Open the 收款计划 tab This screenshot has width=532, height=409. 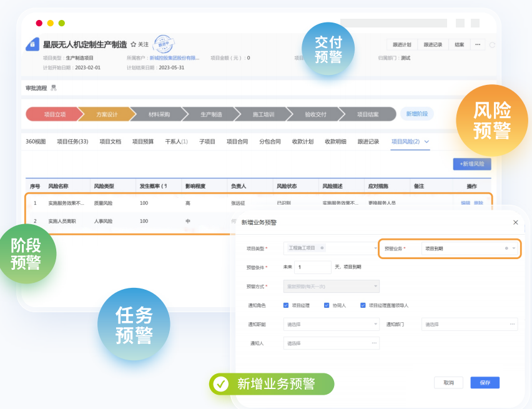[303, 142]
